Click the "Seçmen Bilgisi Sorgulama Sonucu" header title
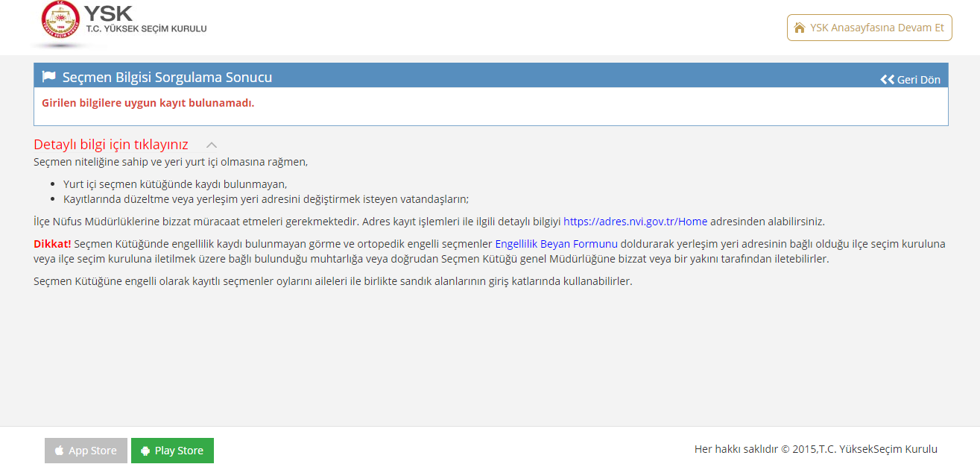 (167, 77)
